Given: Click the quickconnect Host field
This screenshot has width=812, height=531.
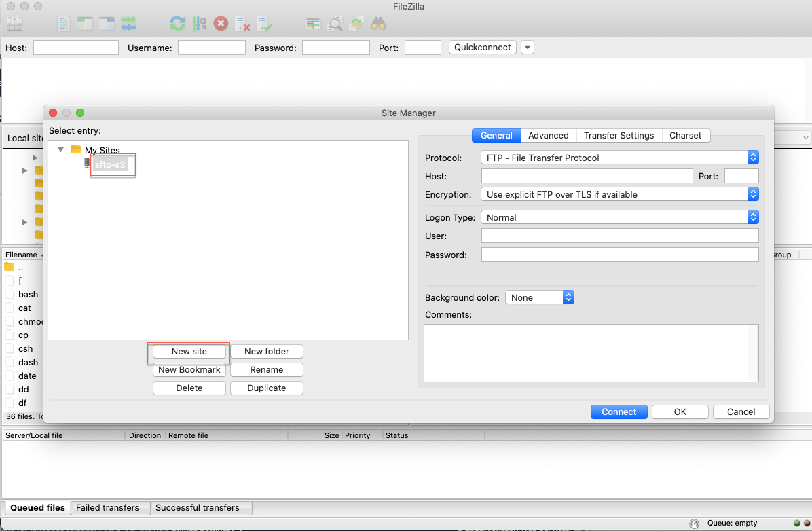Looking at the screenshot, I should [76, 48].
